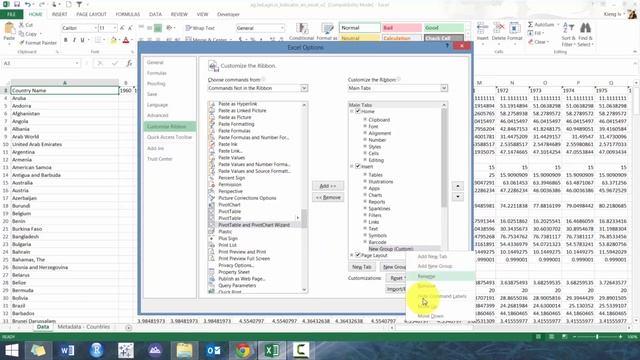
Task: Click the Excel Options help question mark
Action: pyautogui.click(x=447, y=46)
